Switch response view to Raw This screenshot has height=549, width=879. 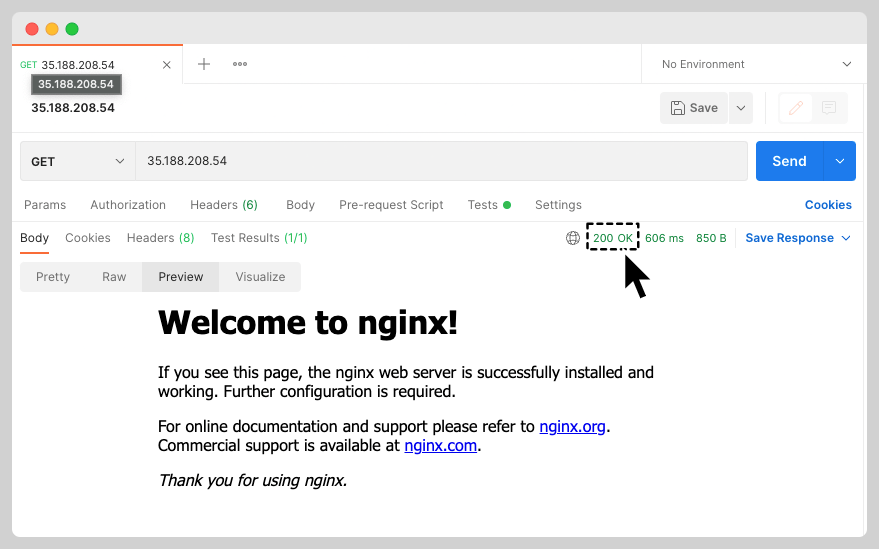(114, 276)
